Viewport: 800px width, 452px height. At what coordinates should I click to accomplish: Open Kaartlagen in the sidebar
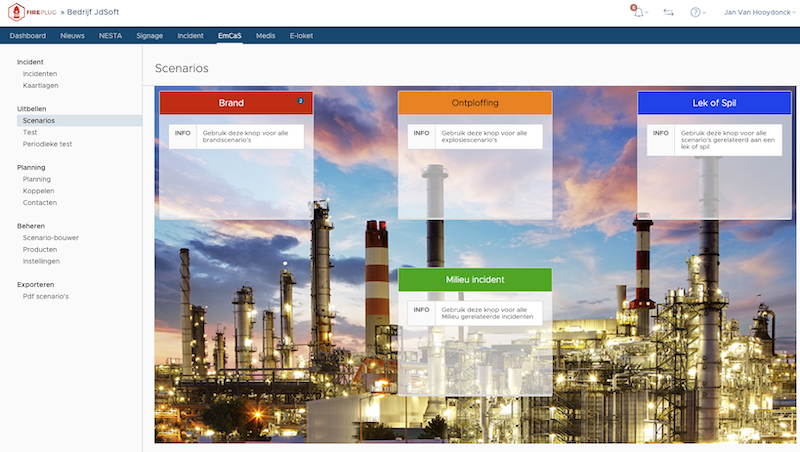pyautogui.click(x=40, y=85)
